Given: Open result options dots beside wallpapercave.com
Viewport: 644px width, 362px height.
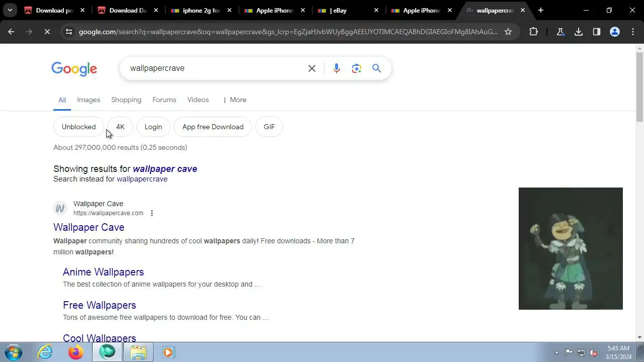Looking at the screenshot, I should pos(151,213).
